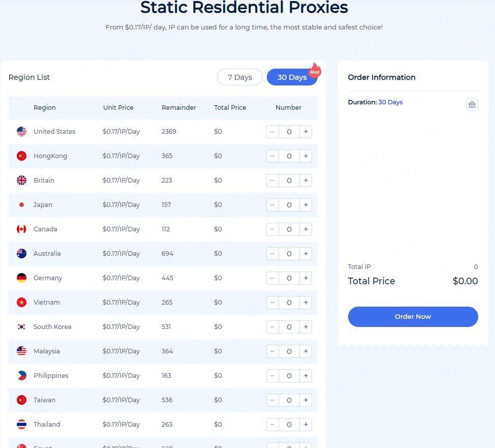Select the 7 Days duration option
Screen dimensions: 495x448
coord(240,77)
